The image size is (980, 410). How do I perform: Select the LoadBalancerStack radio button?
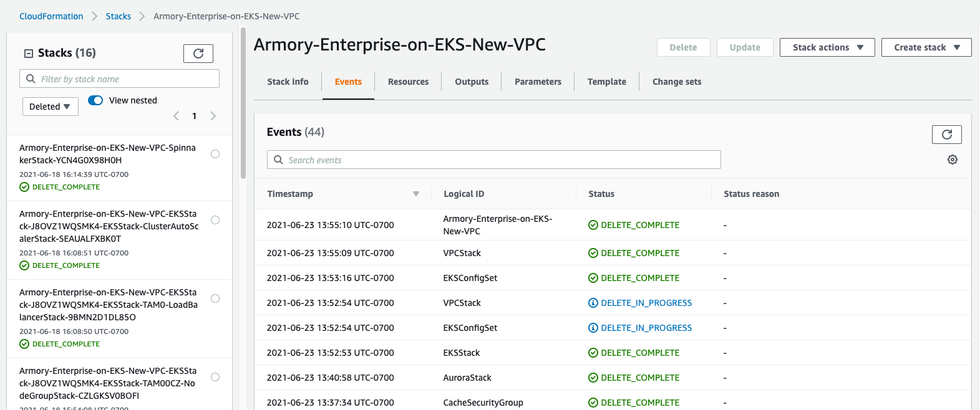[215, 298]
